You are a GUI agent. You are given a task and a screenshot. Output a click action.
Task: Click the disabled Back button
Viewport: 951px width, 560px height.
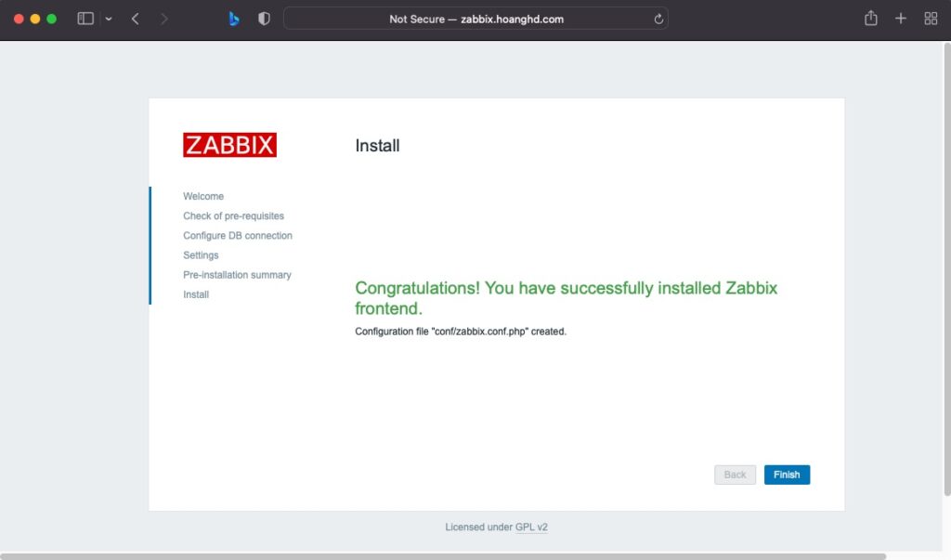click(735, 475)
